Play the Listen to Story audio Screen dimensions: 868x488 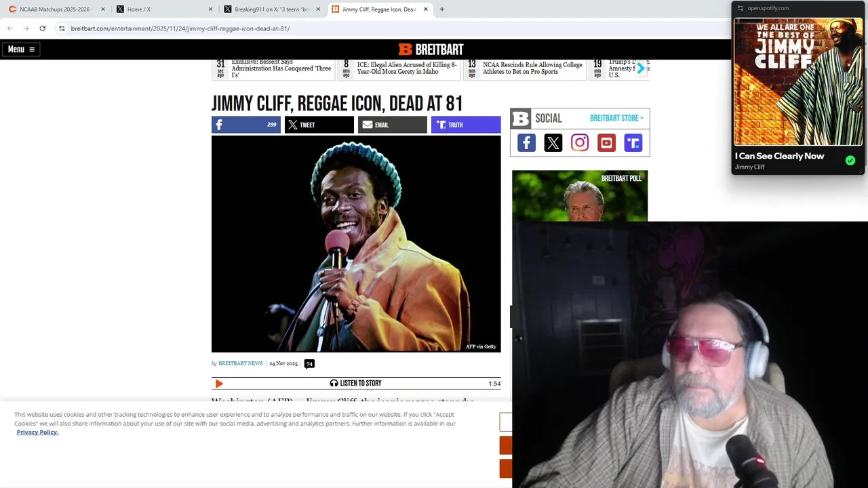coord(218,384)
